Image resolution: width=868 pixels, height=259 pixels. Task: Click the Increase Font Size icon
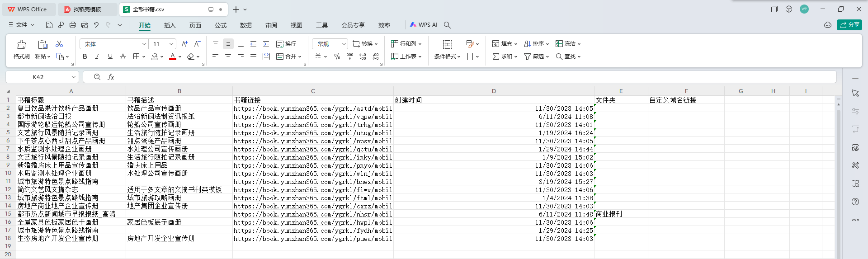pos(184,44)
